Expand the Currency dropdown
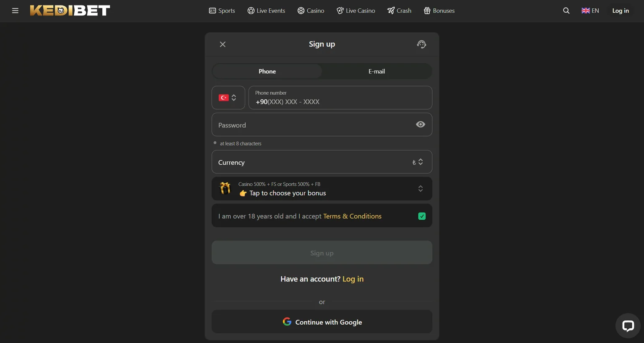 322,162
